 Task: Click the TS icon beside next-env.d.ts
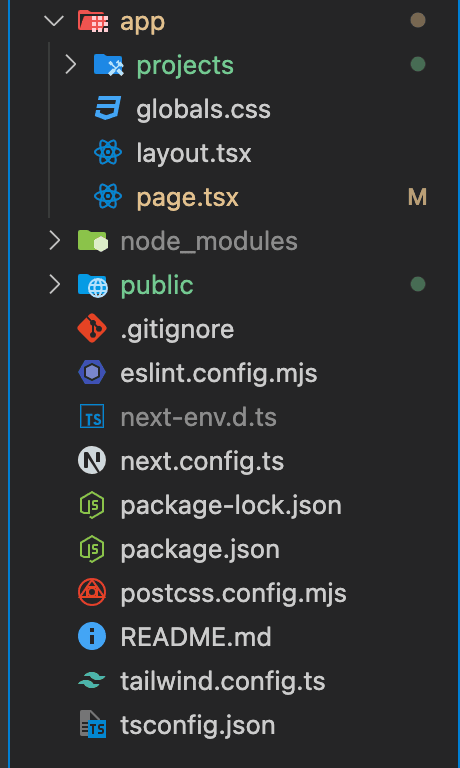[x=92, y=417]
